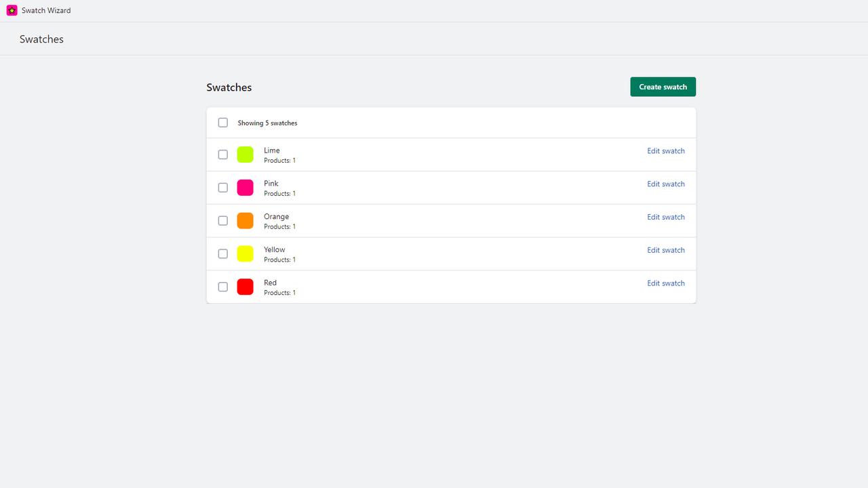The image size is (868, 488).
Task: Open Edit swatch for Red
Action: 666,283
